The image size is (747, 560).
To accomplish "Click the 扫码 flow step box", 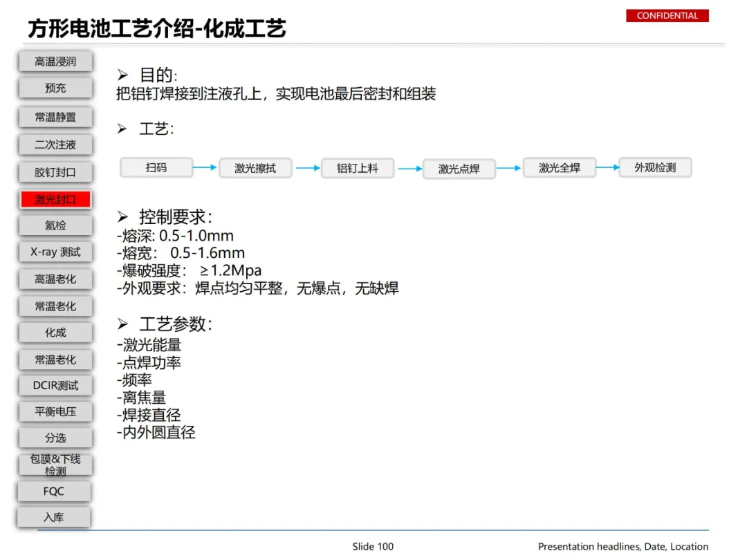I will 156,167.
